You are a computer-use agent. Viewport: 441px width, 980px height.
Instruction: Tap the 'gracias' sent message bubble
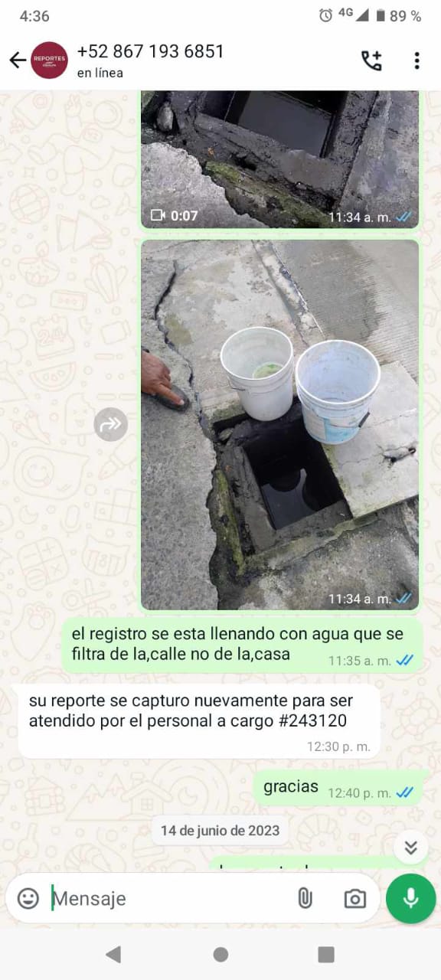click(x=338, y=788)
